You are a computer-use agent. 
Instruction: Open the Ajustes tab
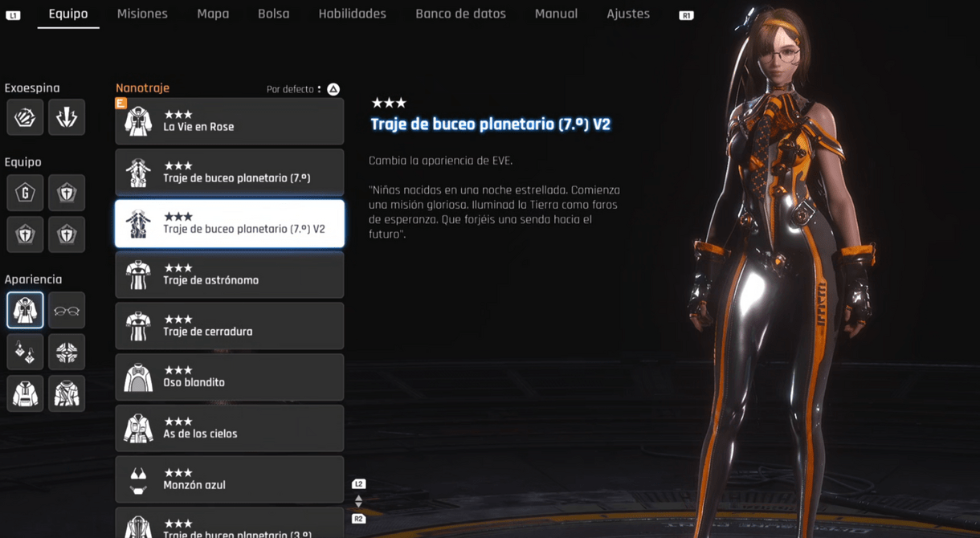click(x=628, y=14)
